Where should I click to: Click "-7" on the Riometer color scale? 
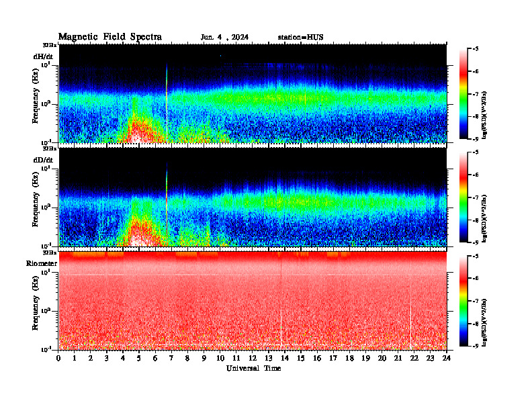coord(476,301)
